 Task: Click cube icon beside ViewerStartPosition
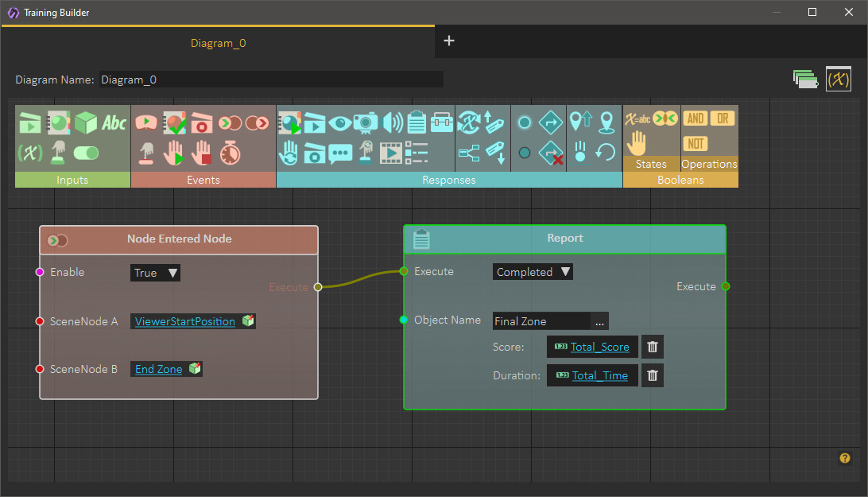(x=248, y=320)
